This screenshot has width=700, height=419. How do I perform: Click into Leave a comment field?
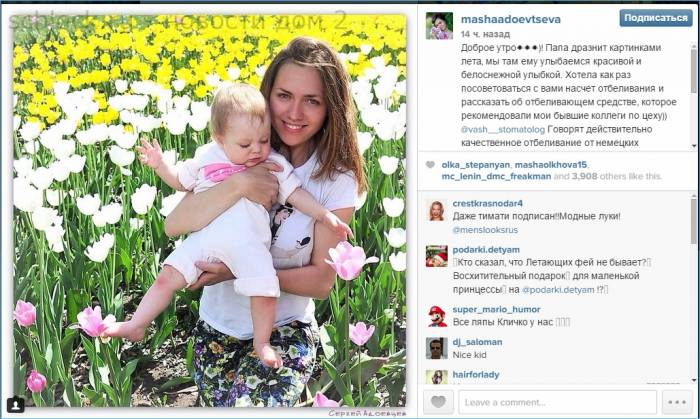[558, 402]
